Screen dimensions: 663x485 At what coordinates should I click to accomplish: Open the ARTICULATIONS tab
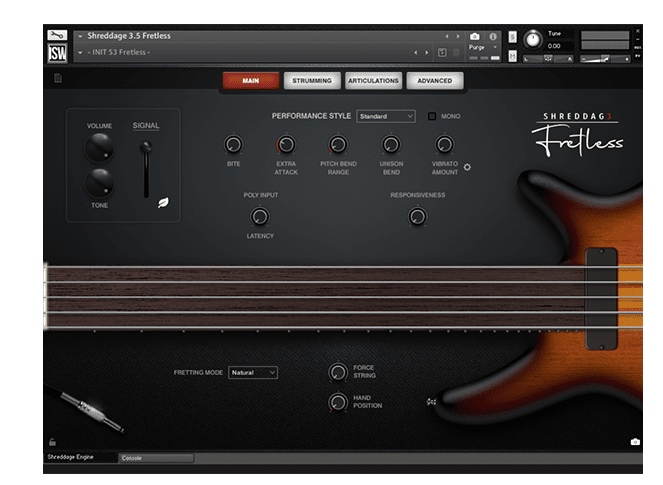[373, 81]
